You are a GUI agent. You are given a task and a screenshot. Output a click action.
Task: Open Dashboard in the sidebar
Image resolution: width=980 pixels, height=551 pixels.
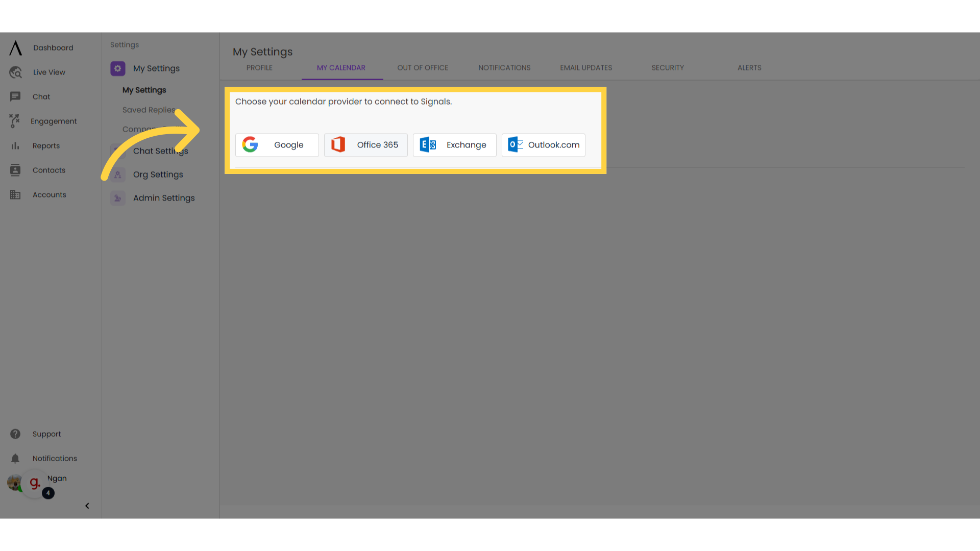click(x=54, y=48)
